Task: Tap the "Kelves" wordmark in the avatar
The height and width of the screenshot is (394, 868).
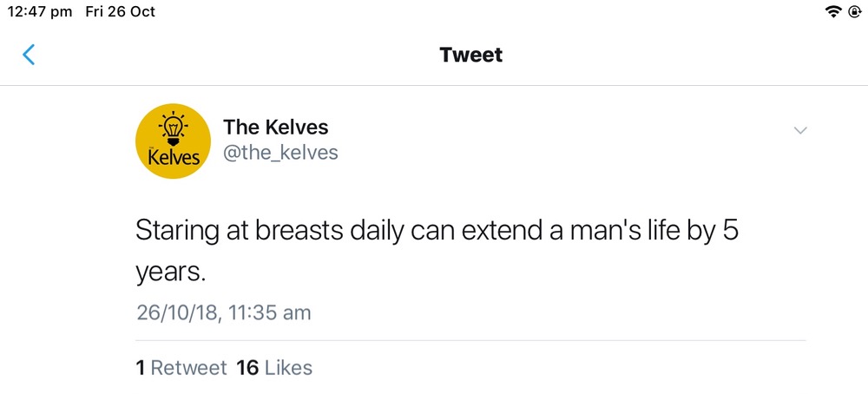Action: 174,158
